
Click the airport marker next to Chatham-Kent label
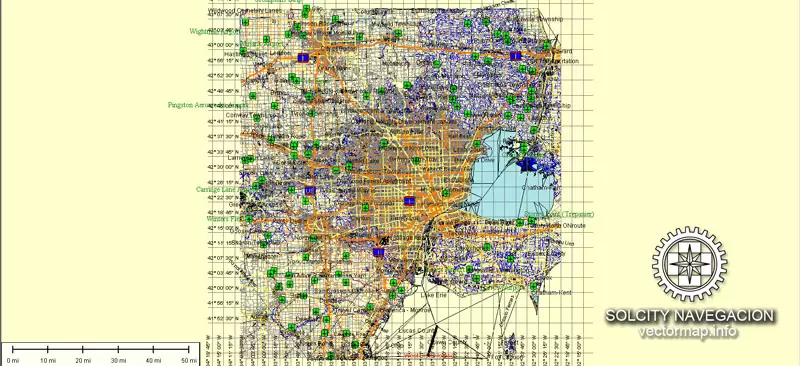pos(534,287)
